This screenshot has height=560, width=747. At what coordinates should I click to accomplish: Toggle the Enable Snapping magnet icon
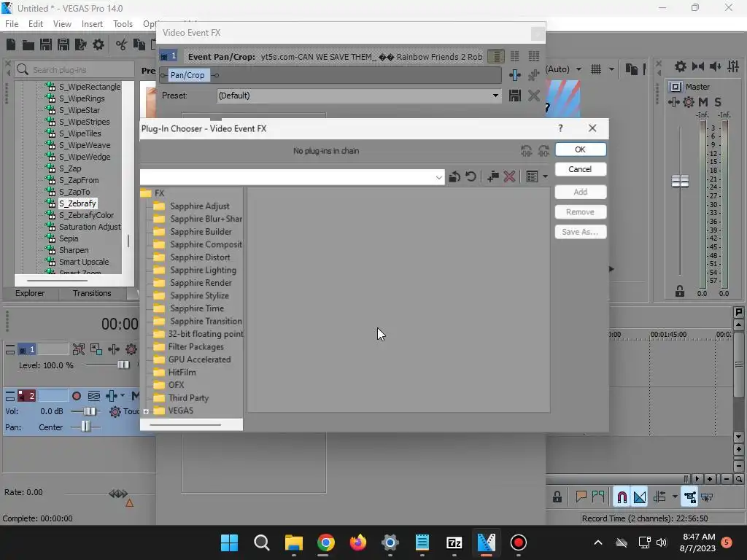tap(622, 497)
